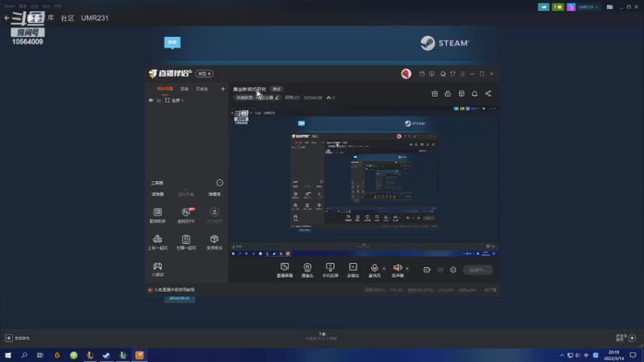This screenshot has height=362, width=644.
Task: Open the hamburger menu in streaming app
Action: [462, 74]
